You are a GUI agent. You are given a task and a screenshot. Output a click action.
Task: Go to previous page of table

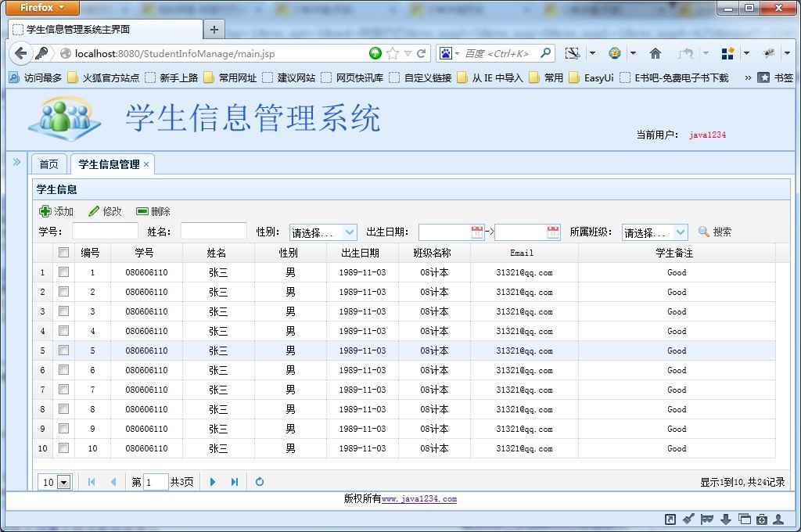[x=113, y=481]
